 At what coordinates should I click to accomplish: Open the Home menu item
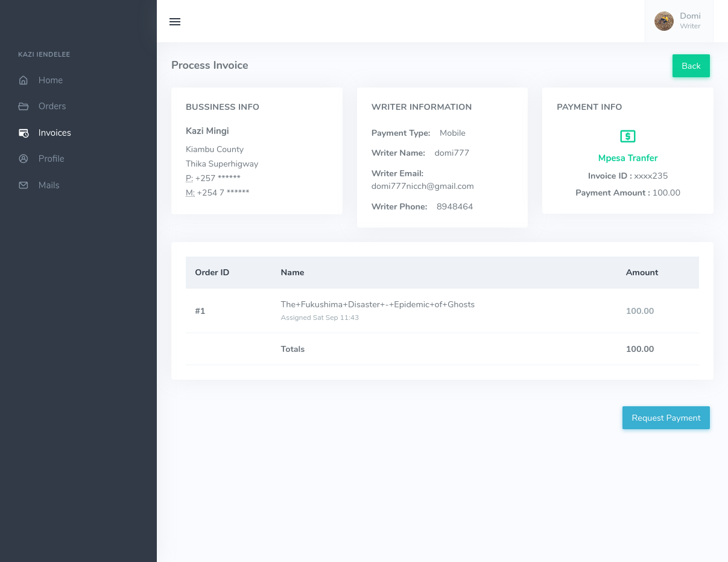pos(51,80)
